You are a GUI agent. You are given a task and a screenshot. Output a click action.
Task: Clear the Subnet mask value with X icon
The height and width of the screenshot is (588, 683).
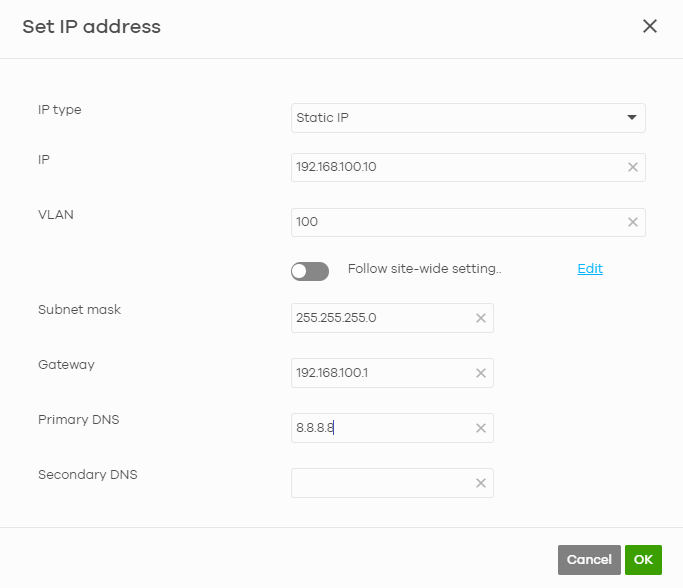[x=480, y=318]
